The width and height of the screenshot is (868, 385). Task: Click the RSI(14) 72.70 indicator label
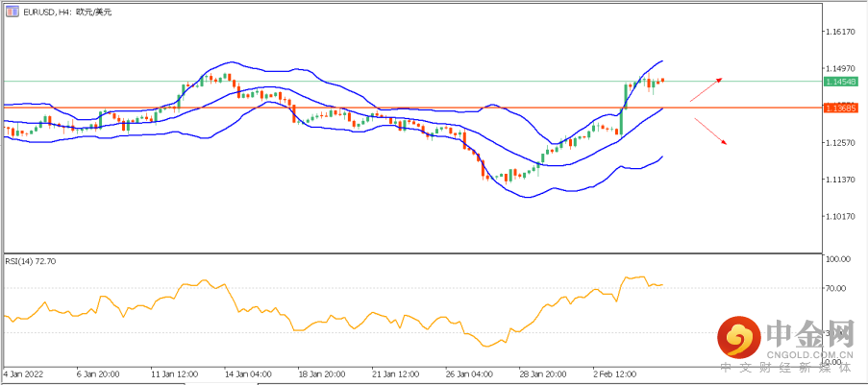[31, 261]
